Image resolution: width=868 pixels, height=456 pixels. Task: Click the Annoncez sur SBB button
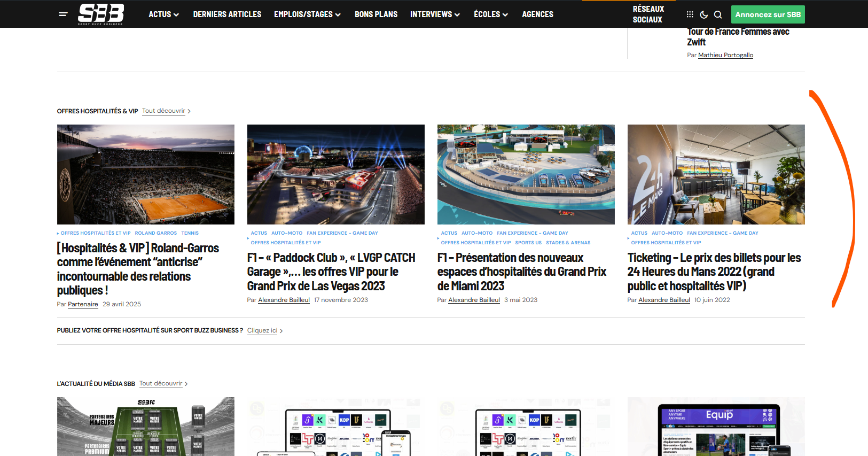coord(768,14)
